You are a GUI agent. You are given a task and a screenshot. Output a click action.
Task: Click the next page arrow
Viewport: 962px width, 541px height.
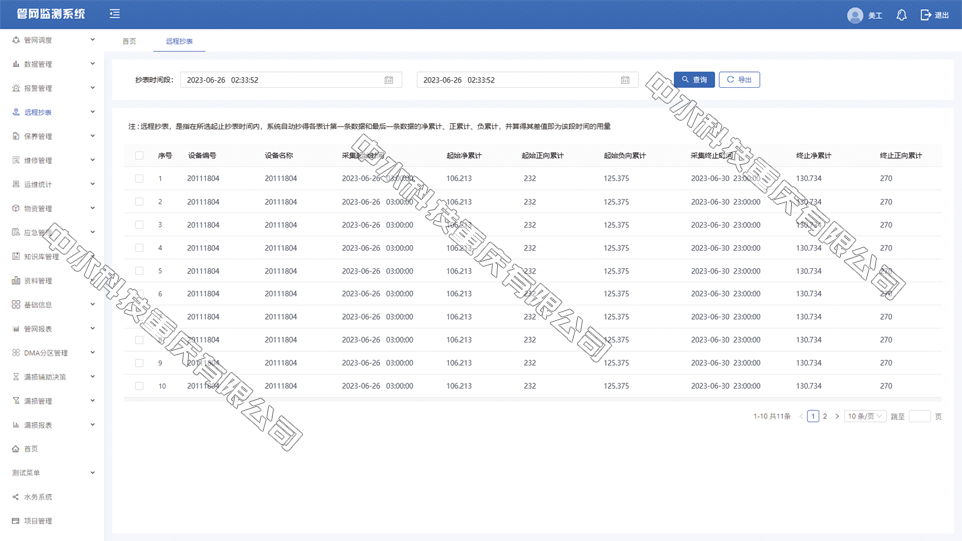point(837,416)
